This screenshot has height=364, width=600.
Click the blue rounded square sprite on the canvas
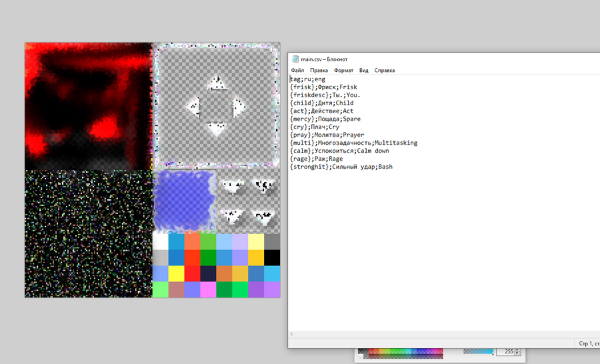tap(185, 201)
